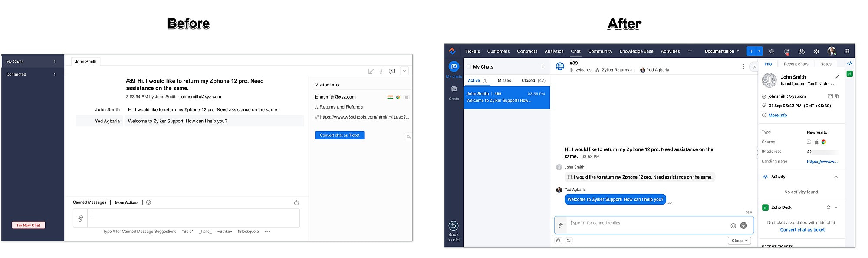Image resolution: width=868 pixels, height=258 pixels.
Task: Click info 'i' icon in Before toolbar
Action: (x=381, y=71)
